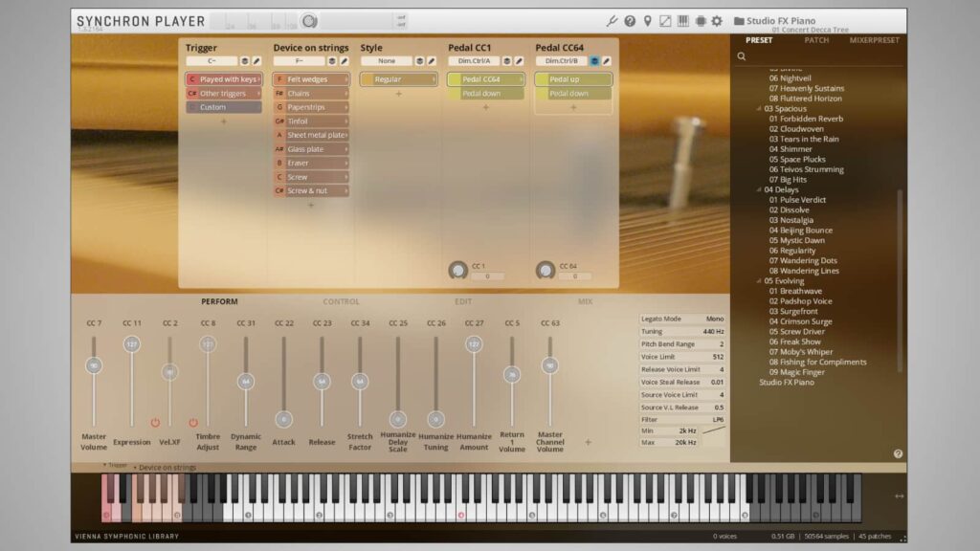Click the resize window icon in the top toolbar
Screen dimensions: 980x551
(x=665, y=20)
